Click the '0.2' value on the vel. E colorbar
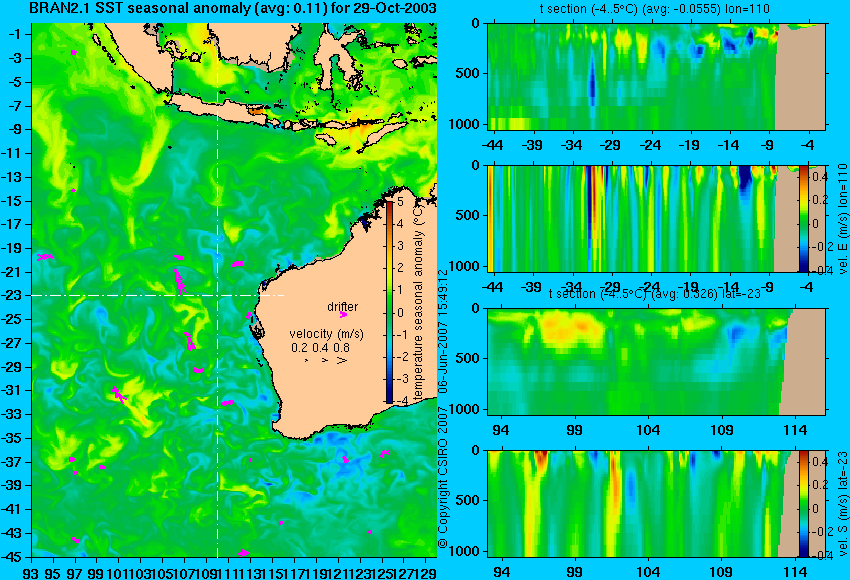Image resolution: width=850 pixels, height=580 pixels. (820, 199)
